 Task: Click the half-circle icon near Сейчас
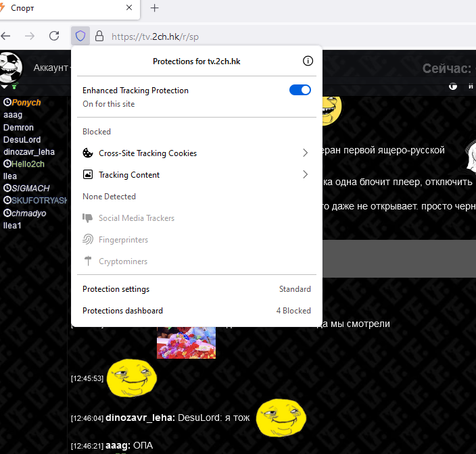click(x=453, y=86)
